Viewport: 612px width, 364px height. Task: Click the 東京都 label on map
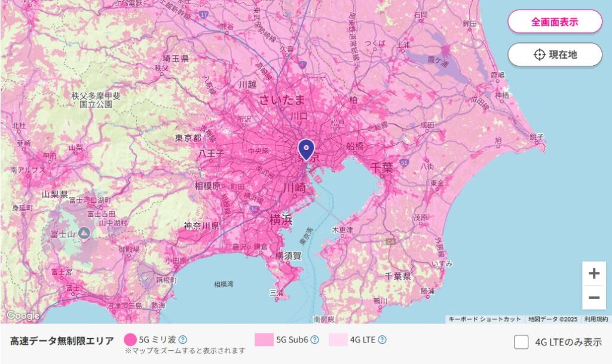188,138
